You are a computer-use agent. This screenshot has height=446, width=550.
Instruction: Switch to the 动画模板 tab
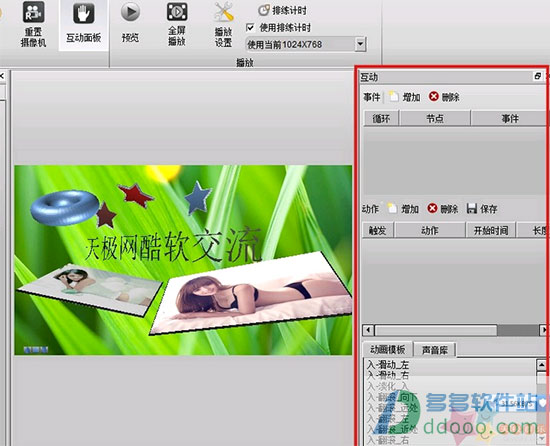[388, 349]
